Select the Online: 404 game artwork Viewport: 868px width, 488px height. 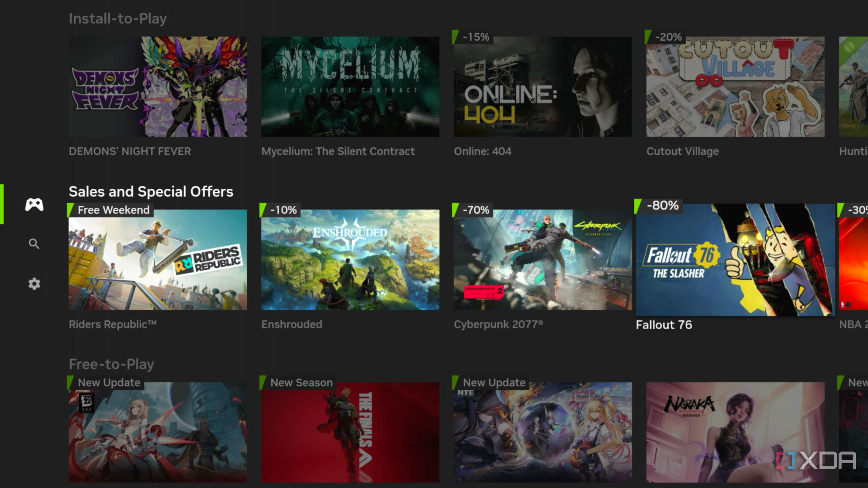tap(543, 87)
